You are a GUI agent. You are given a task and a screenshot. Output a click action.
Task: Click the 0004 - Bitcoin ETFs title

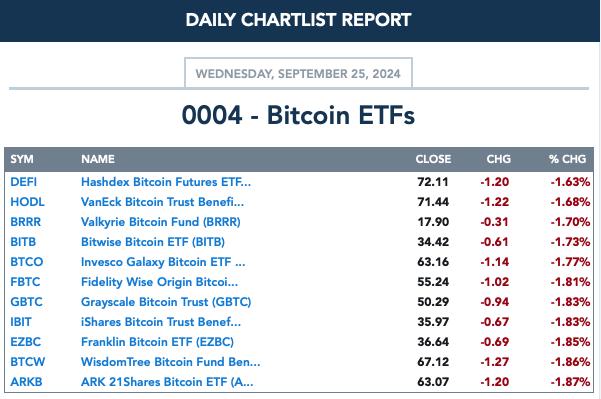[298, 115]
